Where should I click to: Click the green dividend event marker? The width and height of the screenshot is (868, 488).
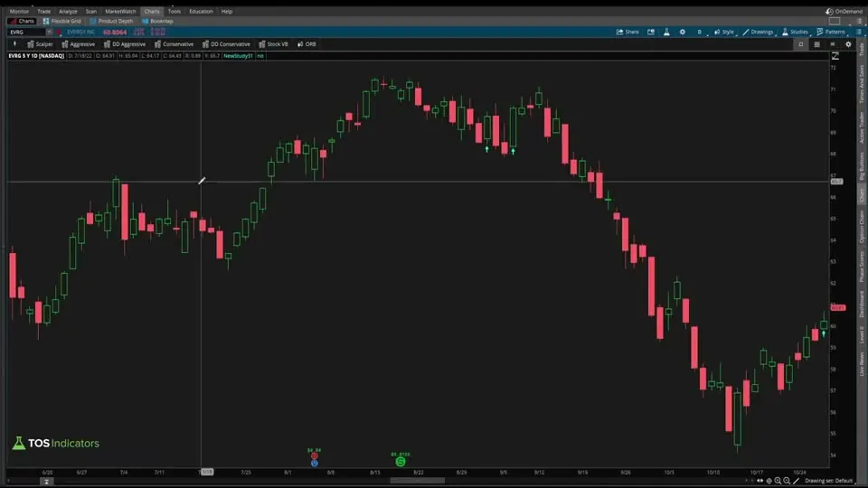pos(401,462)
